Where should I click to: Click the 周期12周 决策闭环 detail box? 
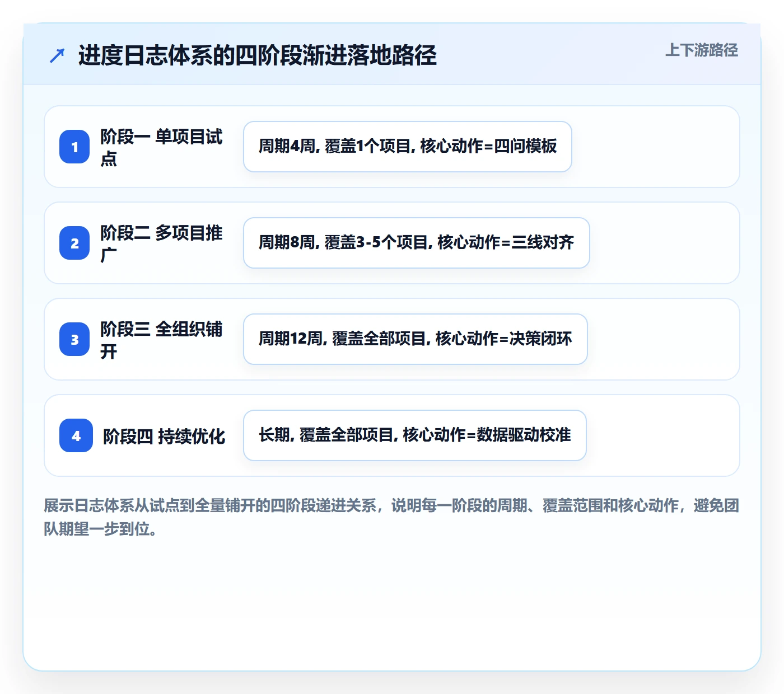[x=416, y=339]
